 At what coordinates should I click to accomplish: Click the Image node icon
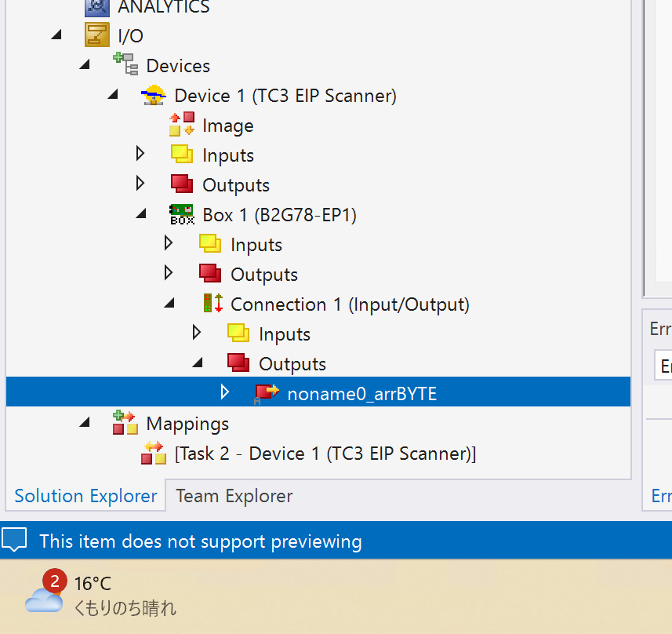pyautogui.click(x=182, y=126)
